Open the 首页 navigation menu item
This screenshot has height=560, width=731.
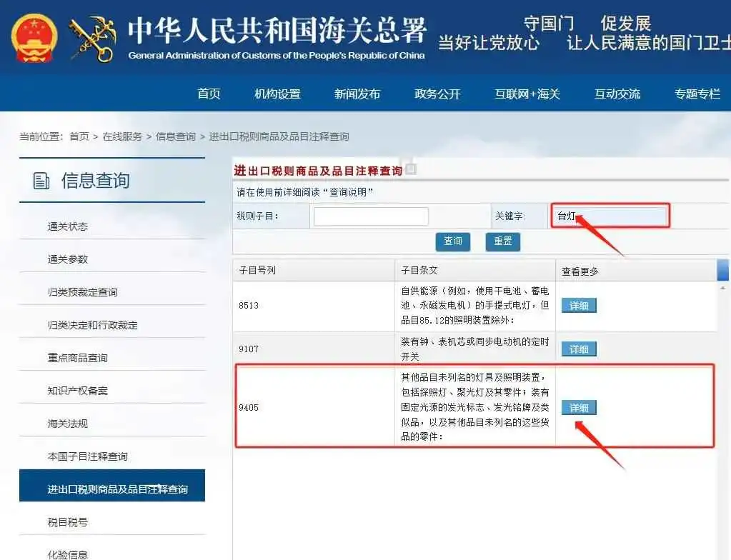[209, 94]
